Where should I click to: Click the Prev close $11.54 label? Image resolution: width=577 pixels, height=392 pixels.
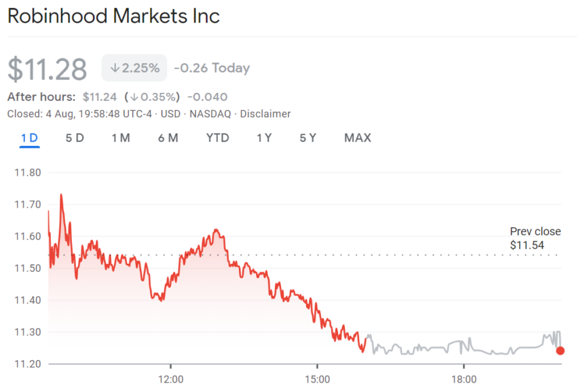point(536,238)
